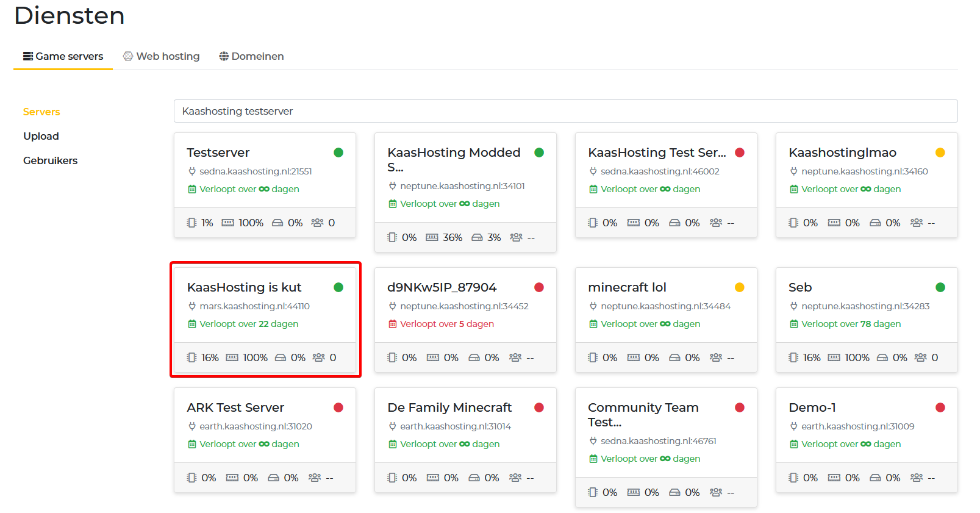Click the green status dot on Testserver
980x513 pixels.
pos(338,152)
